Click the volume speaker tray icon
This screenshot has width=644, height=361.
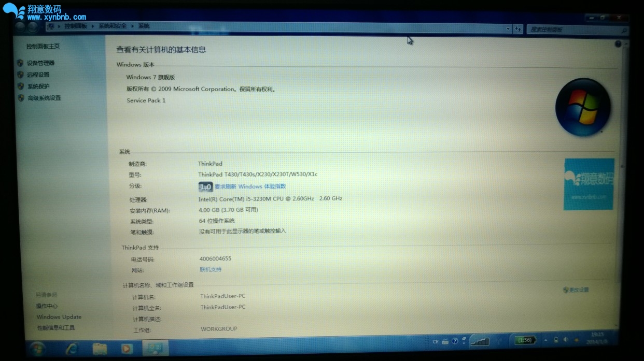pos(566,340)
